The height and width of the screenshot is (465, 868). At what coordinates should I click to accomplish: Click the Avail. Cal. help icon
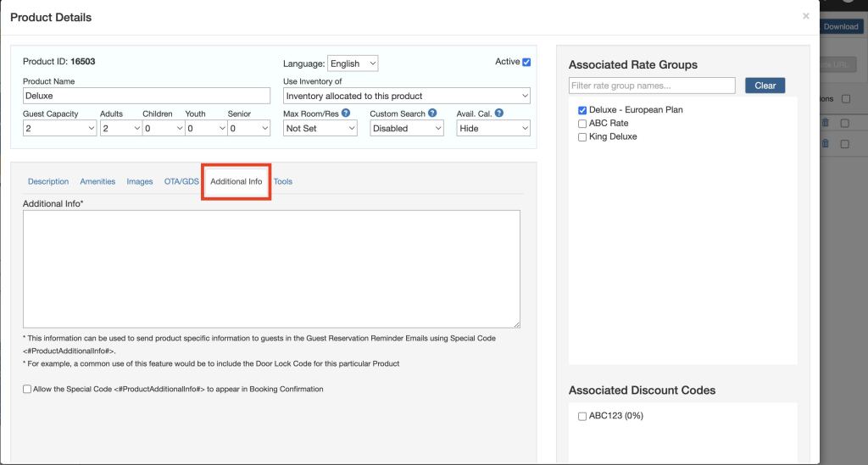[499, 113]
